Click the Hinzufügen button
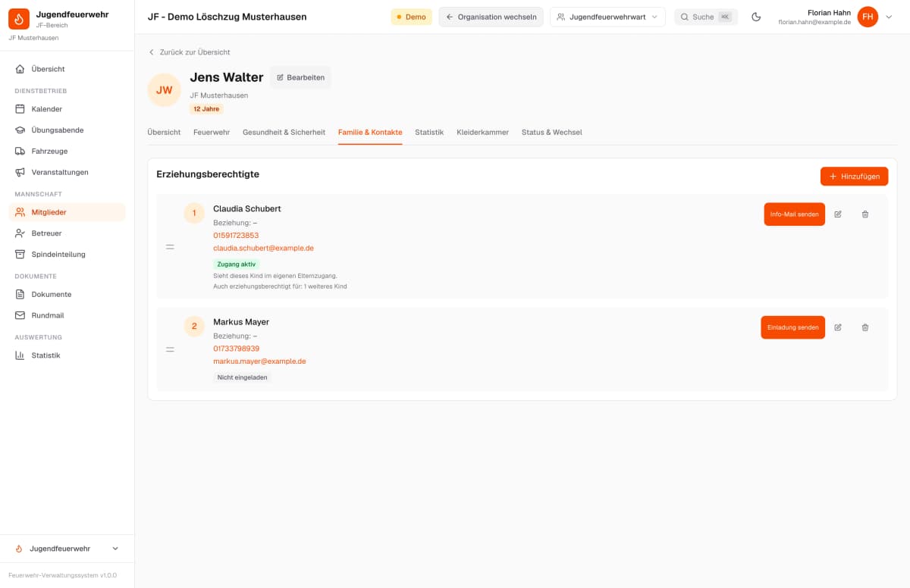The image size is (910, 588). tap(854, 177)
